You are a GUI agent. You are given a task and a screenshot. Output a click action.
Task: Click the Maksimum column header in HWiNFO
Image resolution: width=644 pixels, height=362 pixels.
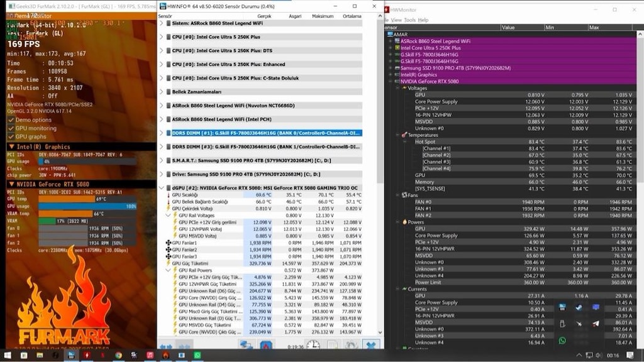click(x=323, y=16)
